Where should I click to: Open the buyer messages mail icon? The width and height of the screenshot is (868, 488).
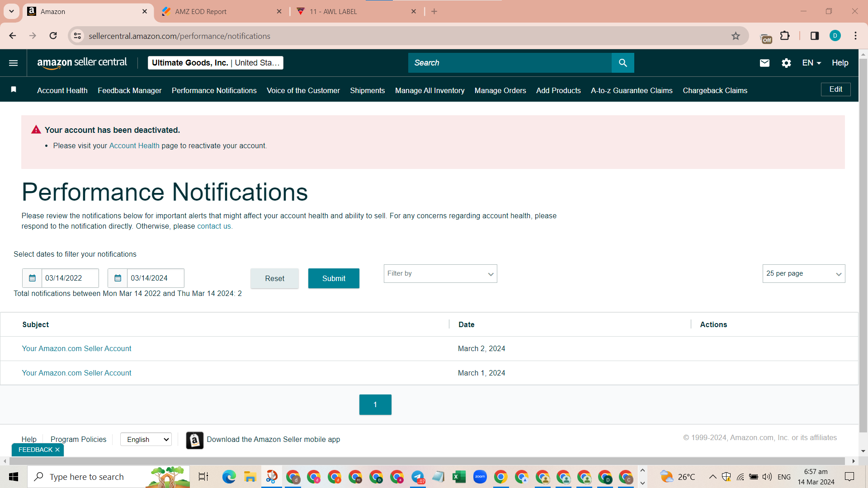764,63
